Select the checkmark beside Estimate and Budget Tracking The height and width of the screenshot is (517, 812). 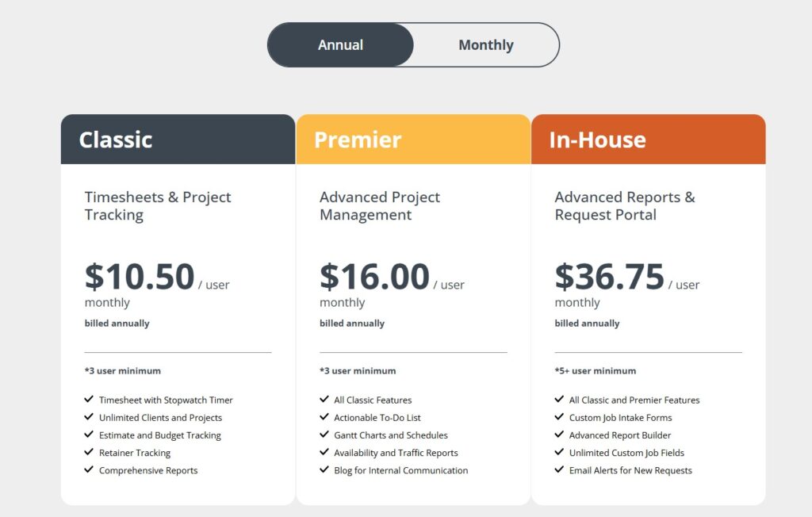89,435
